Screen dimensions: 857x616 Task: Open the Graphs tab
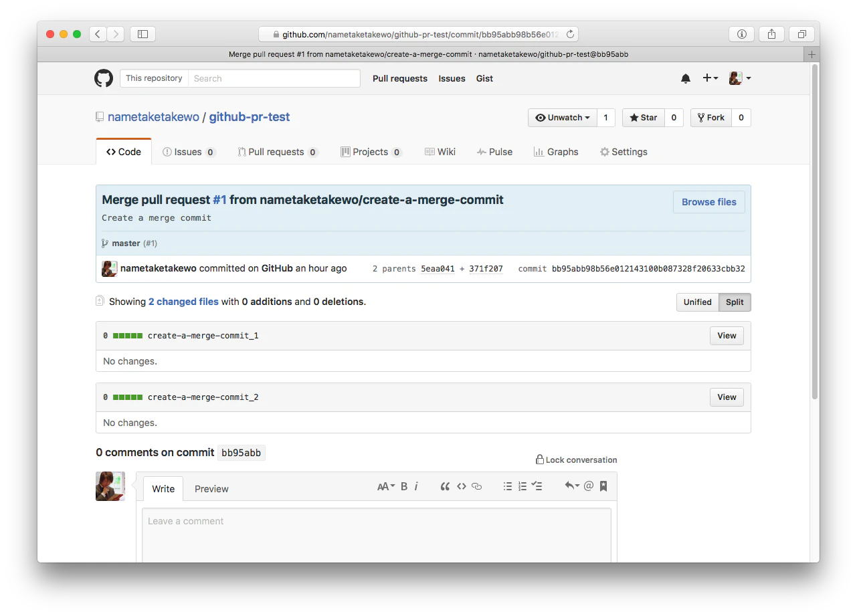[556, 152]
